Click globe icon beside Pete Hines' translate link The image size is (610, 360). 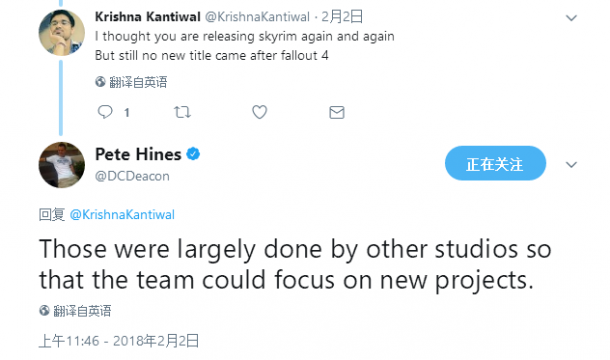(x=44, y=311)
